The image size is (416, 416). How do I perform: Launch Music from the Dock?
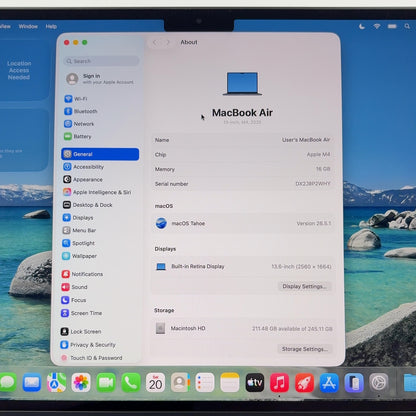(x=279, y=382)
